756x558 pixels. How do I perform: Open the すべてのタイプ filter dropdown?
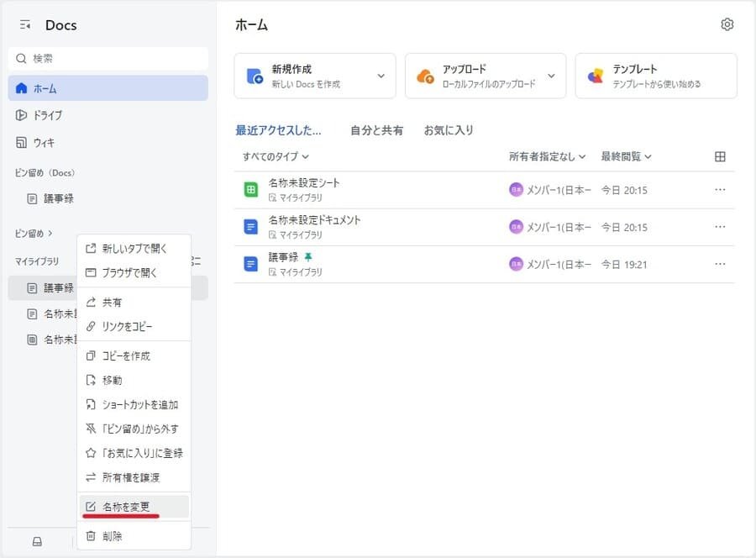(x=276, y=156)
